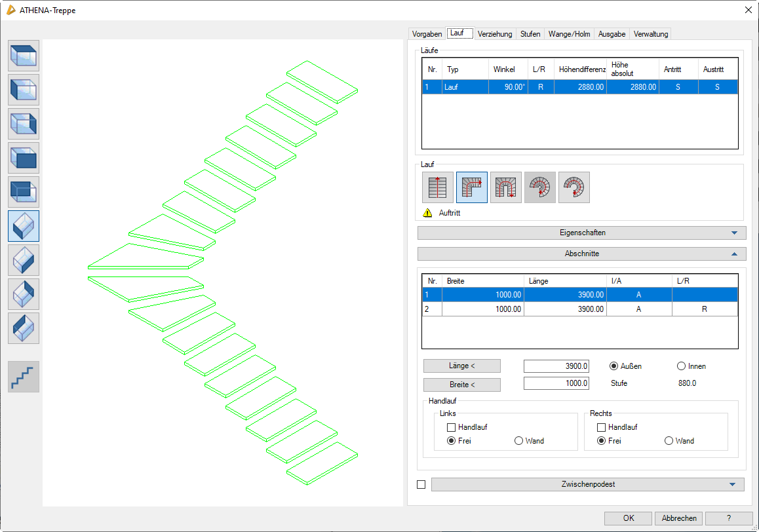Select the spiral stair with open center icon
The height and width of the screenshot is (532, 759).
[x=574, y=187]
